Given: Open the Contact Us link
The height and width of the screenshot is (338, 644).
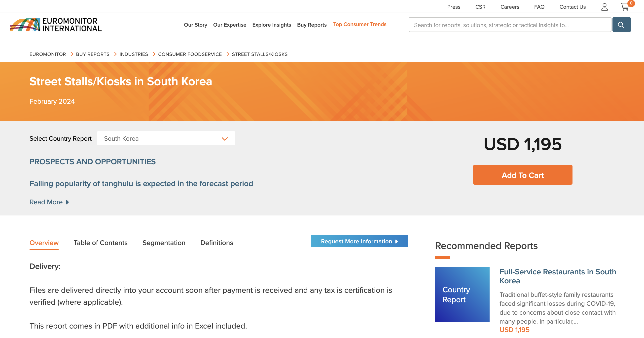Looking at the screenshot, I should pyautogui.click(x=572, y=7).
